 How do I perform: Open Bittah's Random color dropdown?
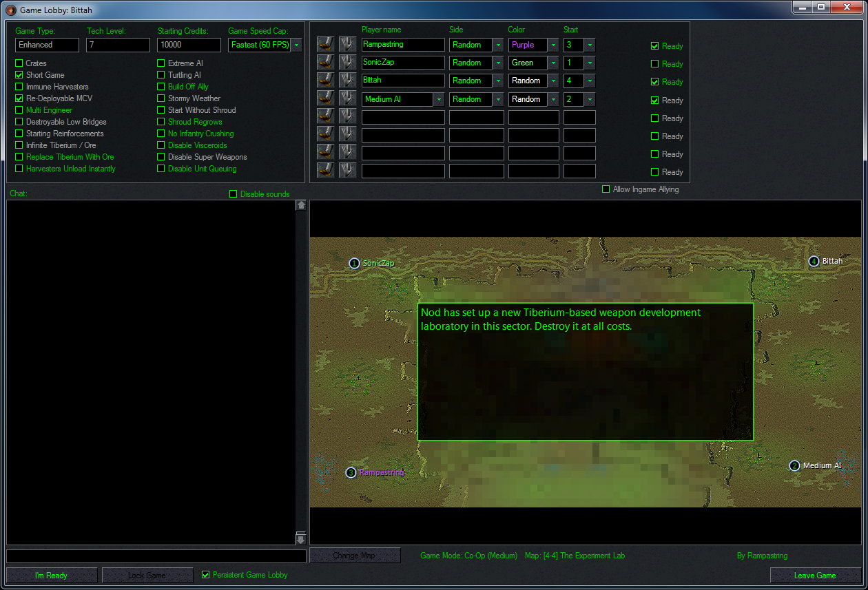tap(553, 81)
